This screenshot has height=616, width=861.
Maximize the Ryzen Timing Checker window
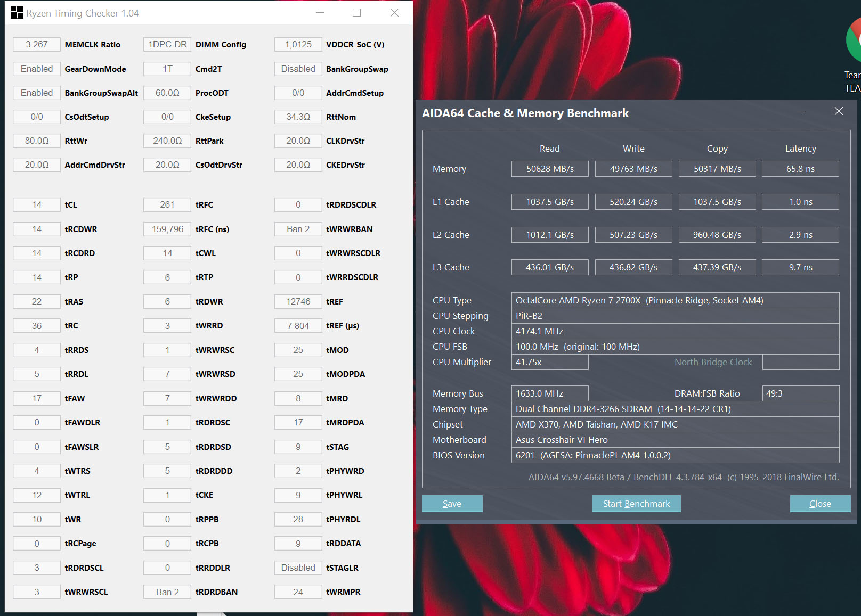[x=357, y=13]
